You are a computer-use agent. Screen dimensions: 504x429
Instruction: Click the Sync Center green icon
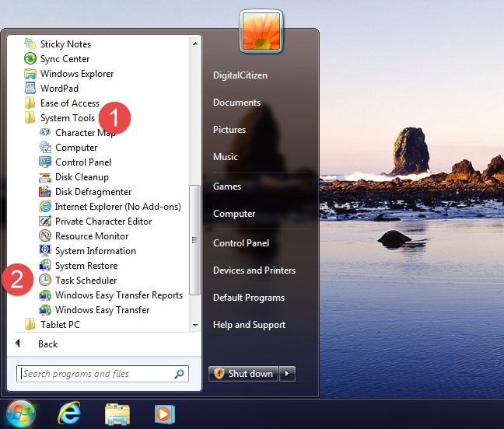point(30,59)
